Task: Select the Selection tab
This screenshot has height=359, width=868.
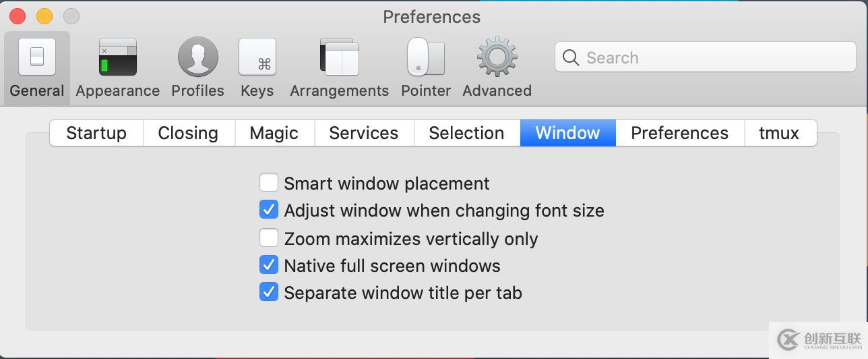Action: [466, 133]
